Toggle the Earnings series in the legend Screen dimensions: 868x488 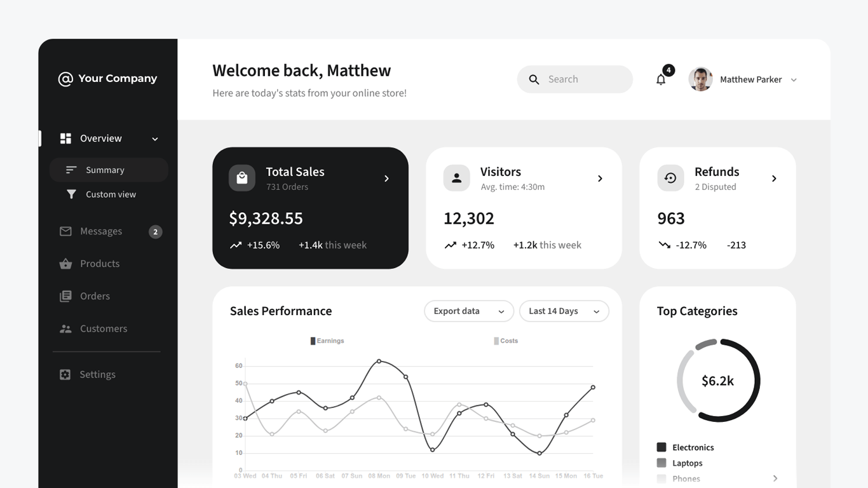coord(327,340)
